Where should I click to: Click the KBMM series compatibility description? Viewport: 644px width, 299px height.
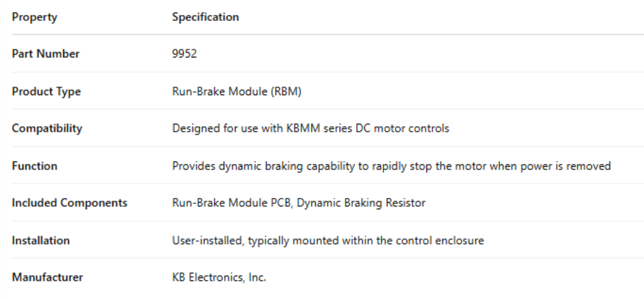(310, 129)
